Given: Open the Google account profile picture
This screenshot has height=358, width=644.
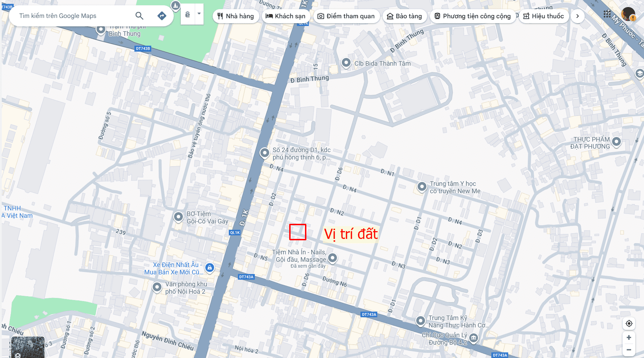Looking at the screenshot, I should pos(628,14).
